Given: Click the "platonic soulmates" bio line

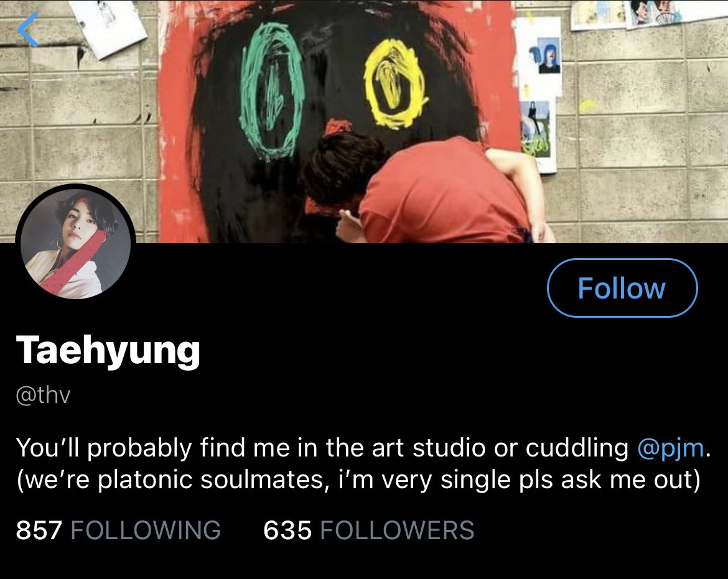Looking at the screenshot, I should tap(358, 479).
